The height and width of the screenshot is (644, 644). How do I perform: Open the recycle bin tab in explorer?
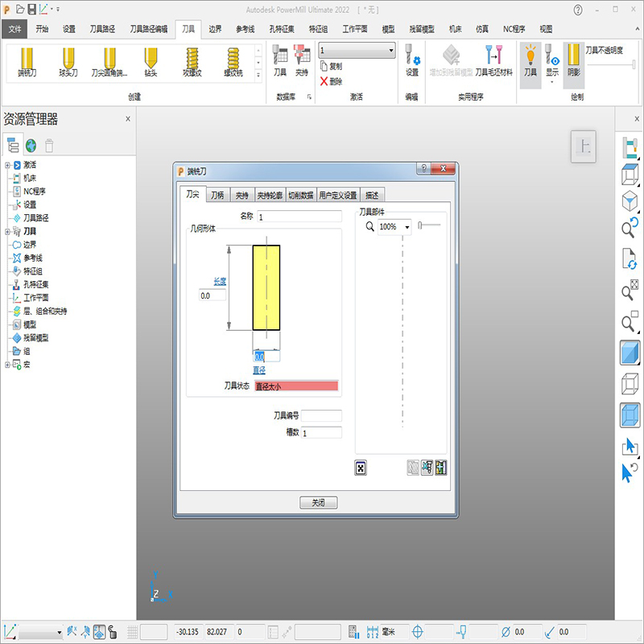tap(49, 146)
